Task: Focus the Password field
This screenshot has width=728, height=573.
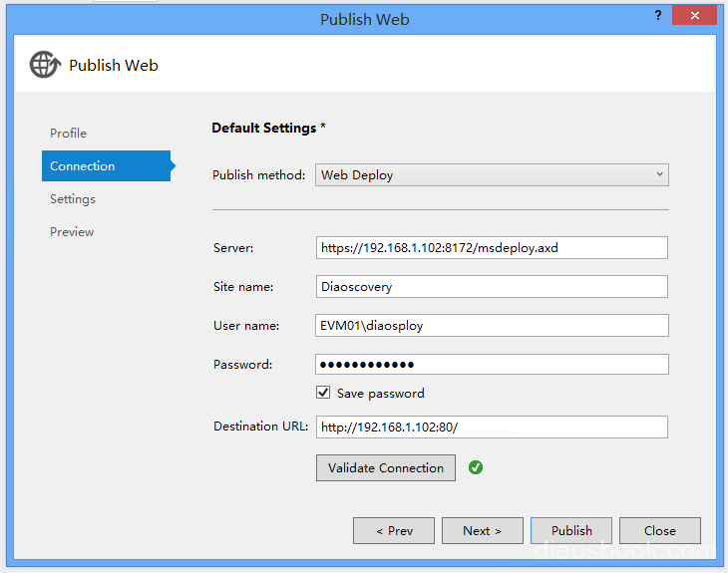Action: click(492, 364)
